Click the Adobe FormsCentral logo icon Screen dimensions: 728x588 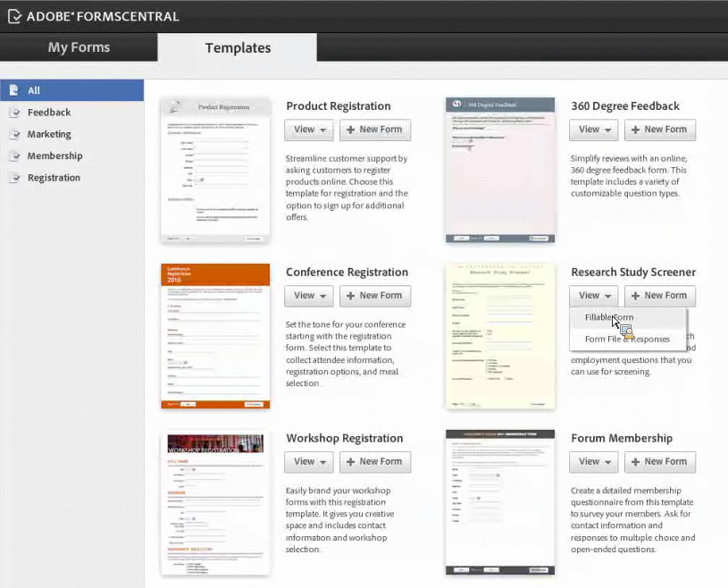(x=13, y=16)
